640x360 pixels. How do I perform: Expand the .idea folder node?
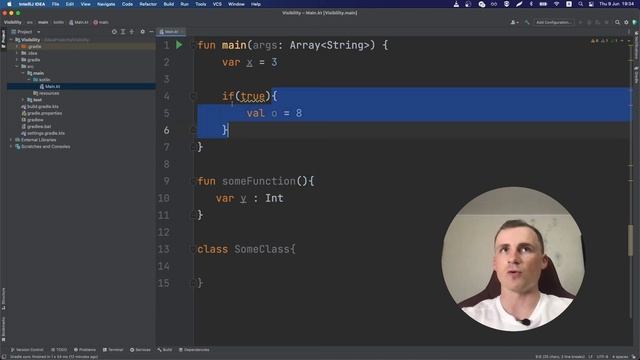[17, 53]
